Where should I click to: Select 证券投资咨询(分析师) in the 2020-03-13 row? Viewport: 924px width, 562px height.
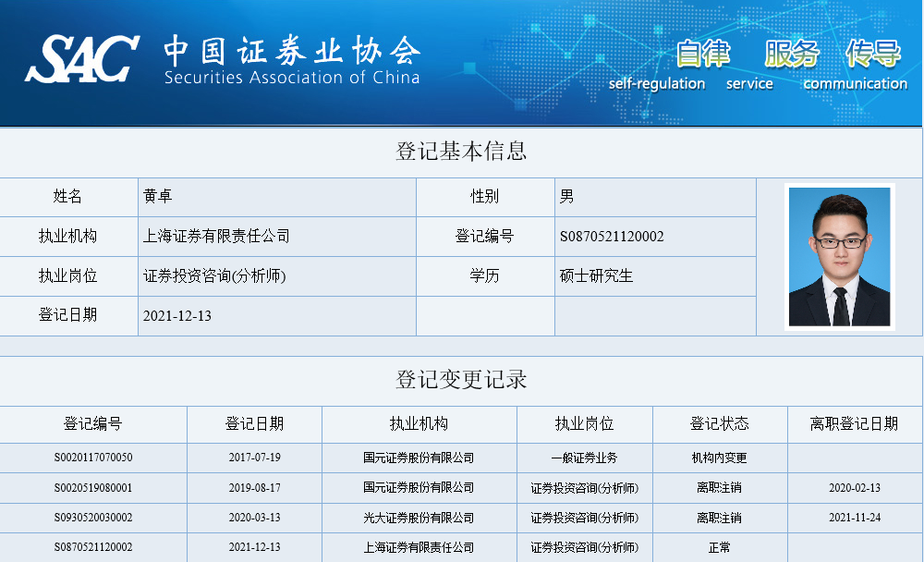pyautogui.click(x=585, y=518)
